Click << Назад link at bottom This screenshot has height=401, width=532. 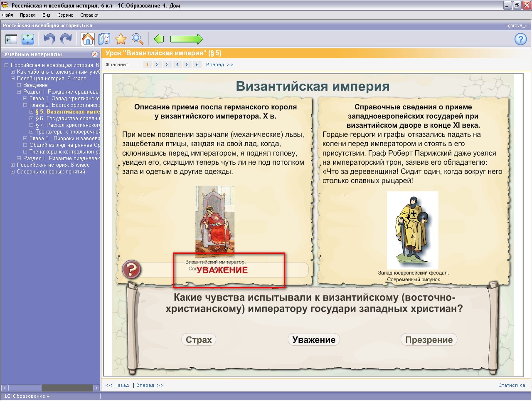point(117,385)
